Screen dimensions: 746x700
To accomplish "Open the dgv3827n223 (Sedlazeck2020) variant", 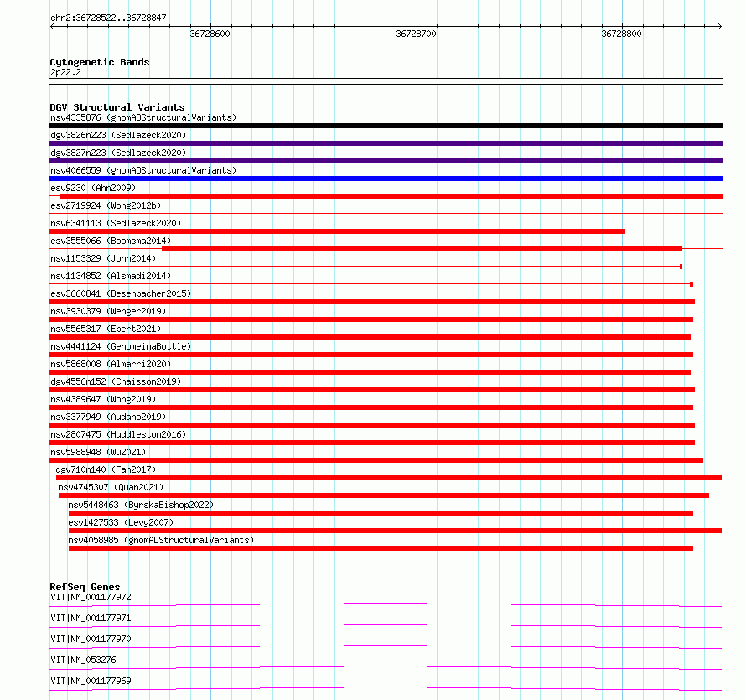I will pos(118,153).
